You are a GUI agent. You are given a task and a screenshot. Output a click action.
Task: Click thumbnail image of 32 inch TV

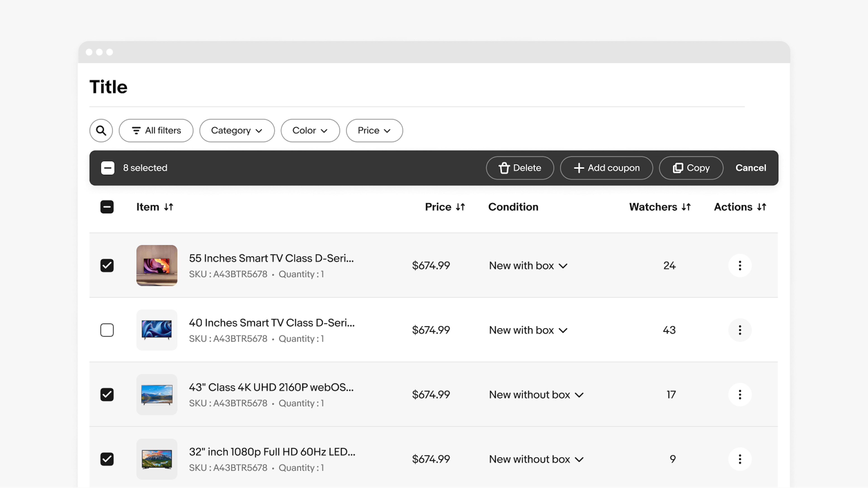click(x=157, y=459)
